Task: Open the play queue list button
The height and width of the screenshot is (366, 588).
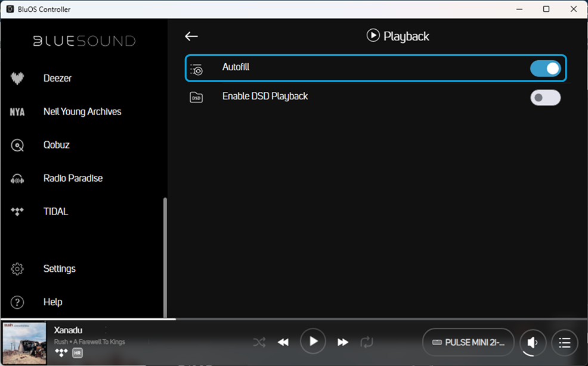Action: (564, 342)
